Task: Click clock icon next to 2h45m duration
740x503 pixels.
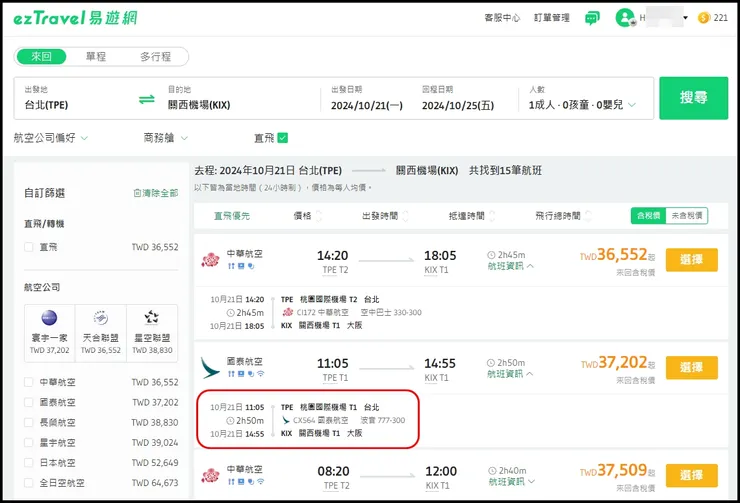Action: 491,255
